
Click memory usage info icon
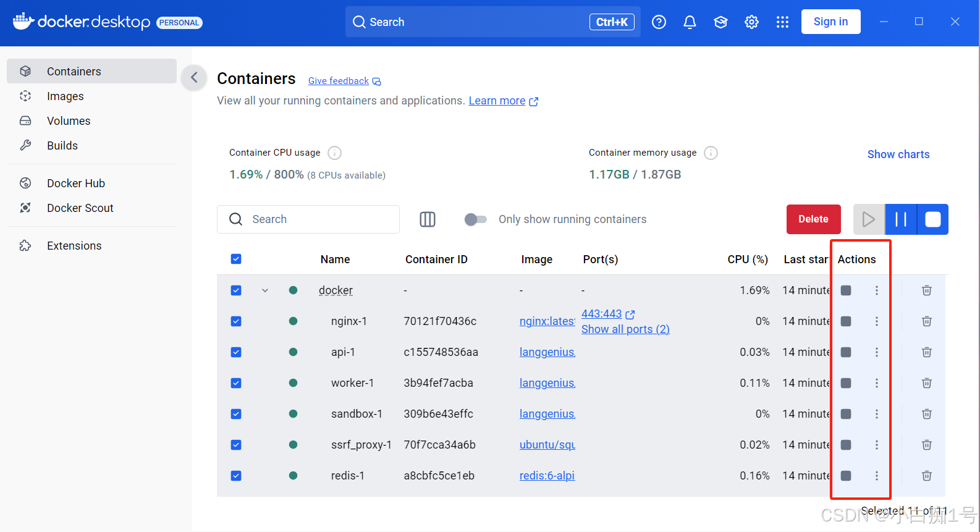pyautogui.click(x=711, y=153)
